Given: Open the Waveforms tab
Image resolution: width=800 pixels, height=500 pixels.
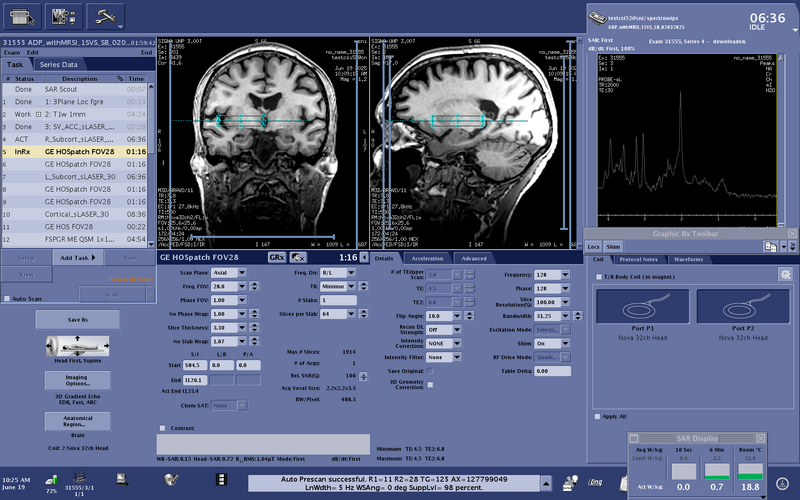Looking at the screenshot, I should pyautogui.click(x=688, y=259).
